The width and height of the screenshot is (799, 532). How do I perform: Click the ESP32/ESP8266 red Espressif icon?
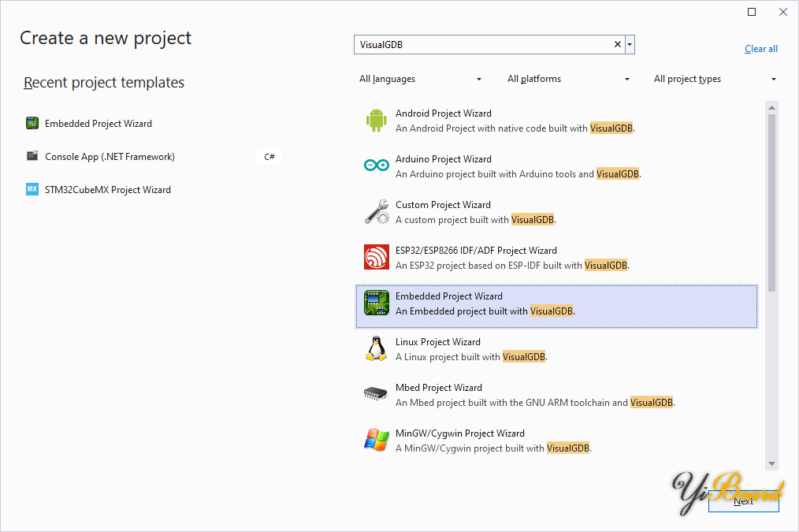point(376,257)
